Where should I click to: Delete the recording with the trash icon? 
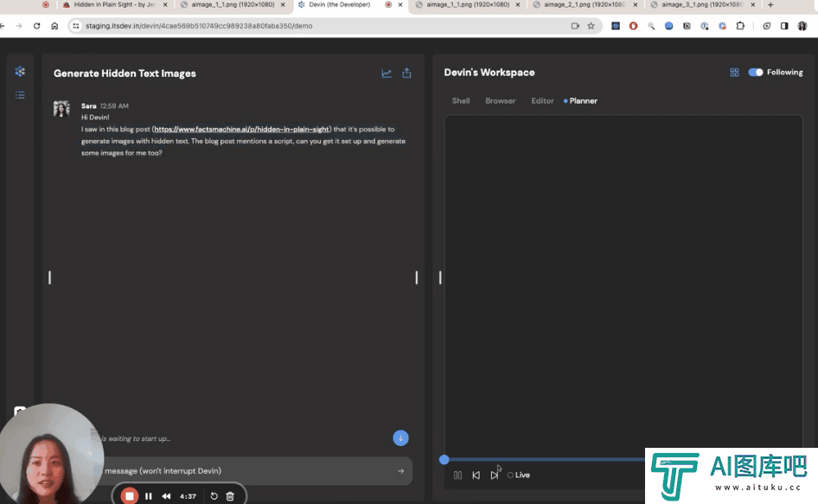click(x=230, y=496)
